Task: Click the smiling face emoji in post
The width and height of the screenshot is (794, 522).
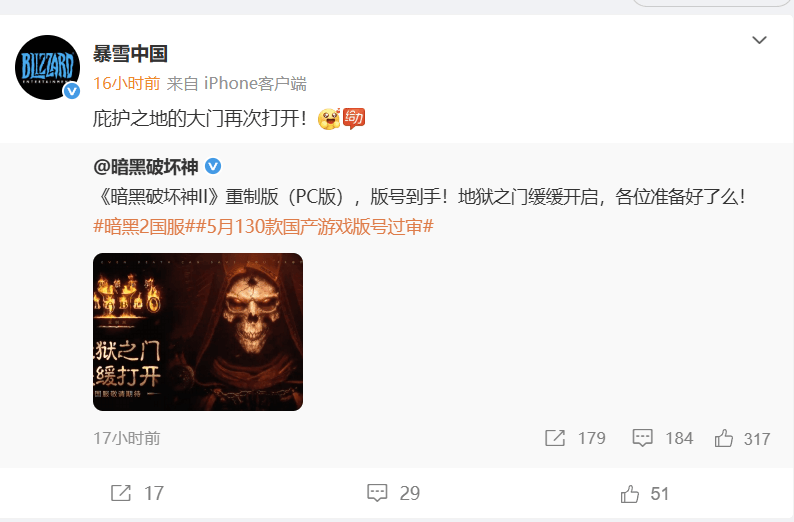Action: [x=329, y=119]
